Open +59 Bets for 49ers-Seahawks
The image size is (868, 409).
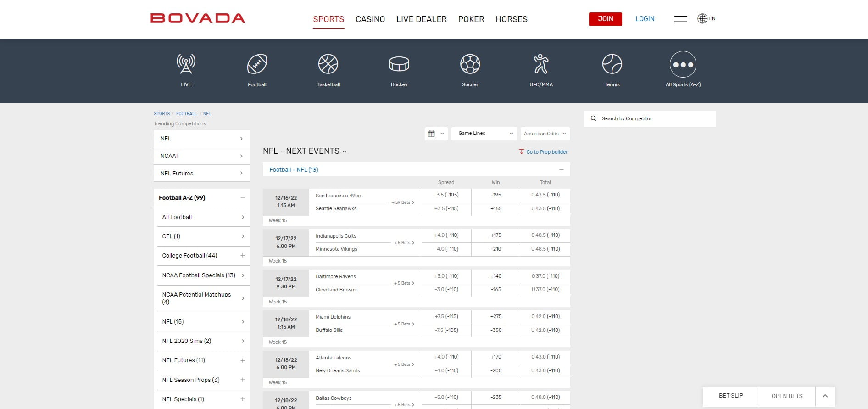pyautogui.click(x=403, y=202)
